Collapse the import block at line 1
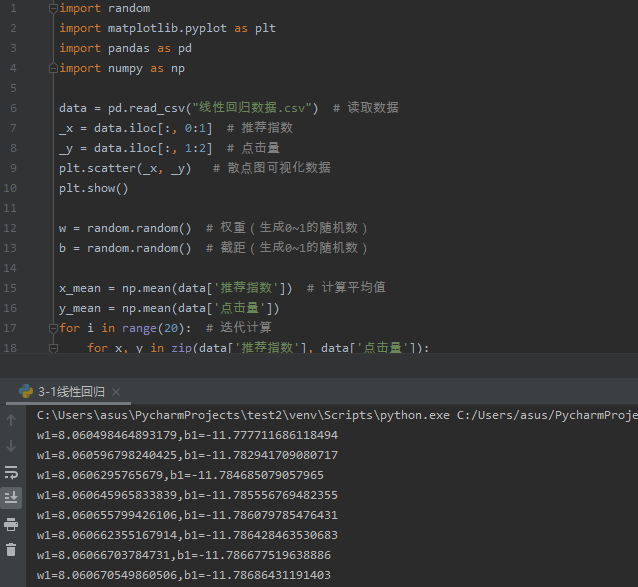This screenshot has height=587, width=638. pyautogui.click(x=53, y=9)
